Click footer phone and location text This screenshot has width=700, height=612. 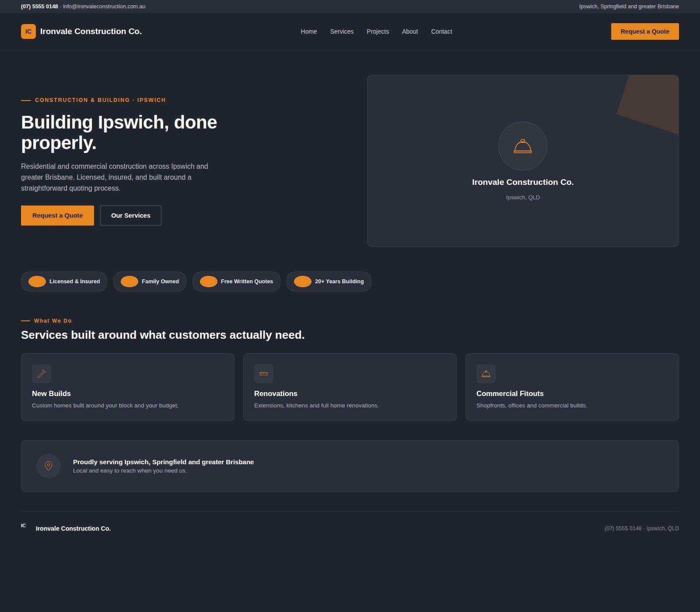click(641, 529)
